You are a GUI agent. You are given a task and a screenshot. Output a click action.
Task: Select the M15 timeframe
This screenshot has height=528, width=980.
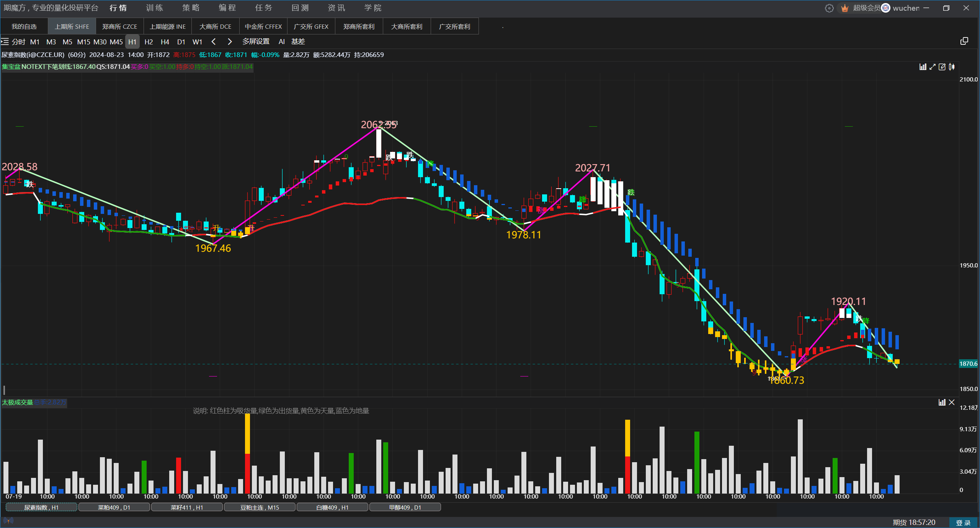[x=83, y=42]
